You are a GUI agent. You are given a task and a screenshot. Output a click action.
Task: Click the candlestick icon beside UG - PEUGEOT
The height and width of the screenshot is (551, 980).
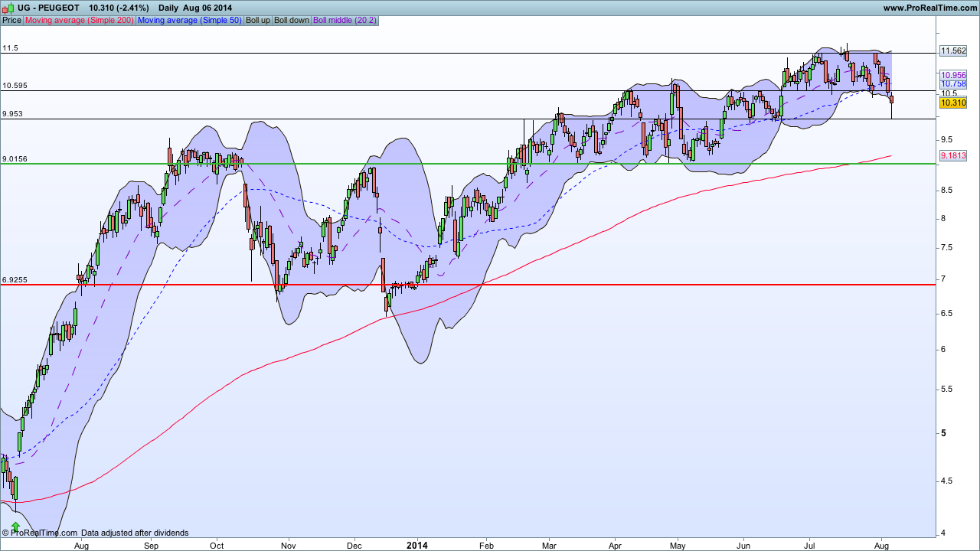click(7, 7)
